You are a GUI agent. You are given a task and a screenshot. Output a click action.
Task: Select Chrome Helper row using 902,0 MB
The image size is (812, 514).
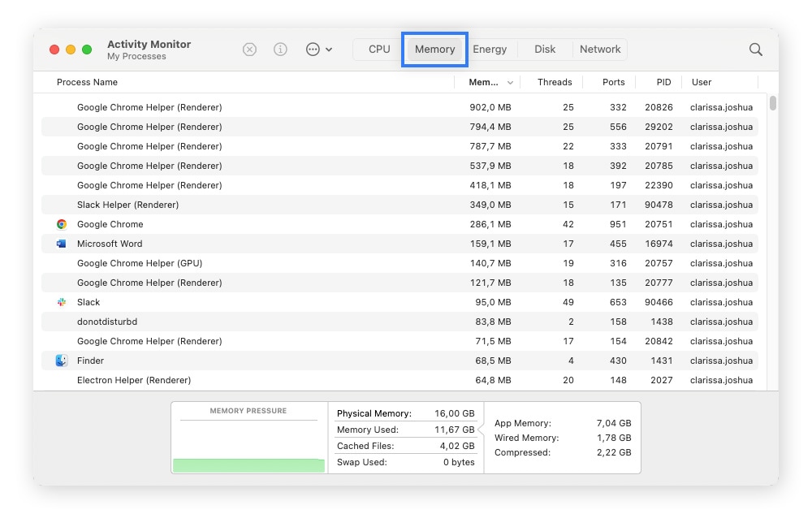pyautogui.click(x=400, y=107)
